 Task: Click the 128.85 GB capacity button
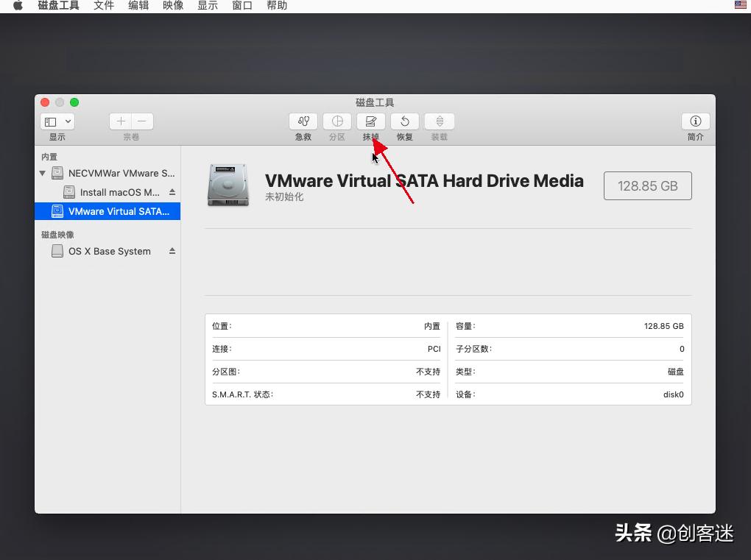coord(647,185)
